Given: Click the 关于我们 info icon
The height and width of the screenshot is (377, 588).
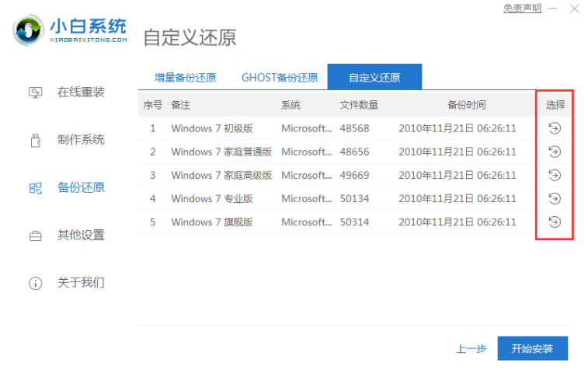Looking at the screenshot, I should [x=35, y=283].
